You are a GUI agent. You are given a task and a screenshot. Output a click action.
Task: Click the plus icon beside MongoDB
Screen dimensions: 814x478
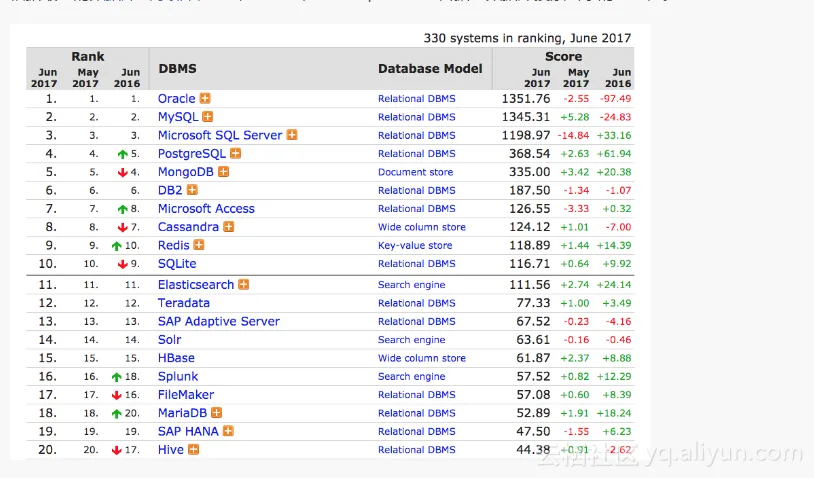[224, 171]
